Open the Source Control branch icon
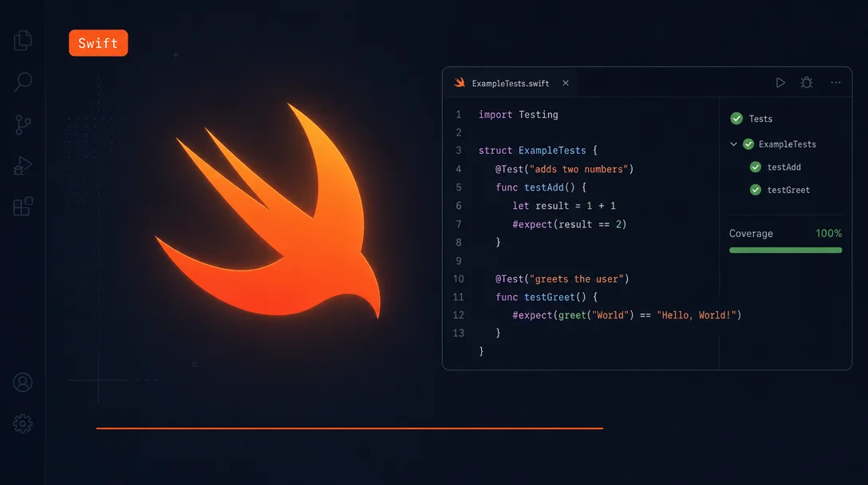This screenshot has width=868, height=485. [x=22, y=124]
